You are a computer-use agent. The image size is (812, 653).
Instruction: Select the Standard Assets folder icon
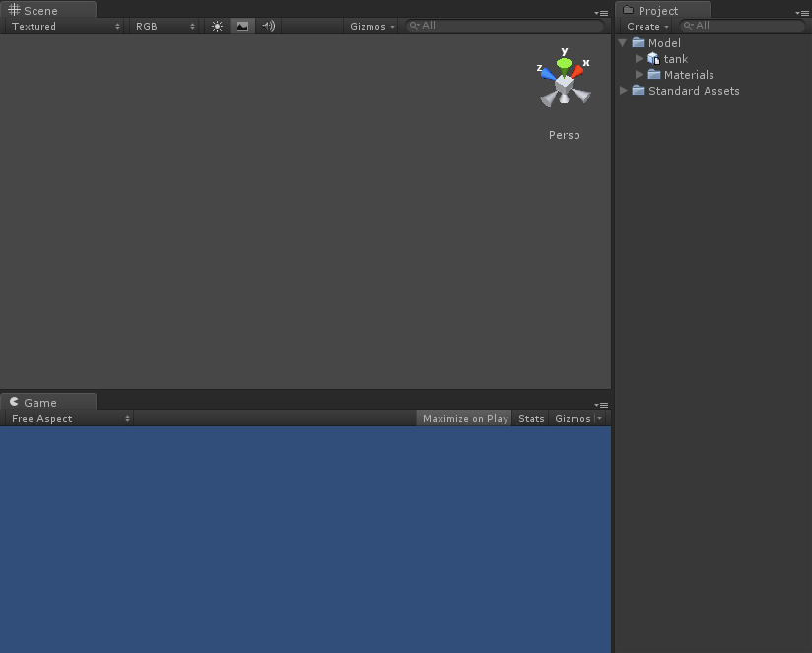point(638,91)
